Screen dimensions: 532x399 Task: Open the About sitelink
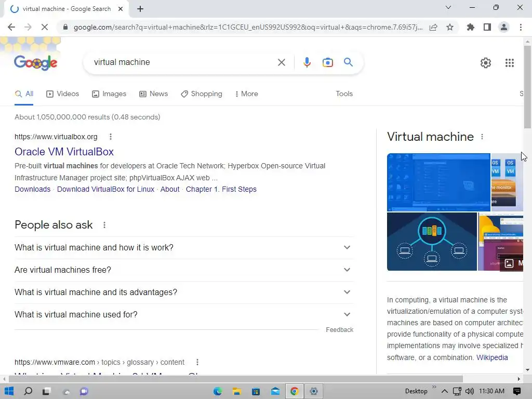[x=170, y=189]
